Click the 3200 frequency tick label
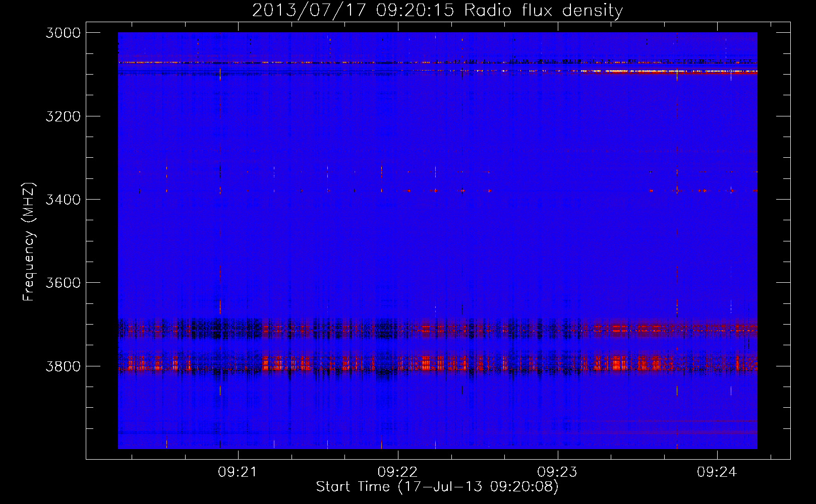 click(63, 116)
